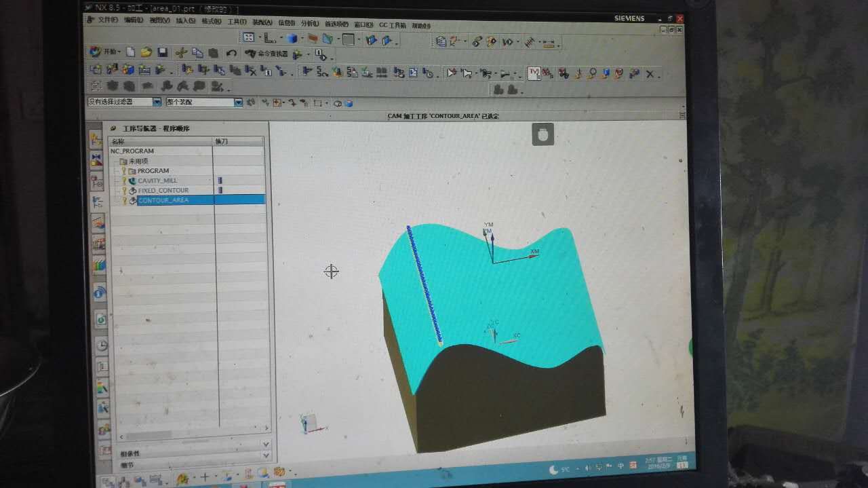Image resolution: width=868 pixels, height=488 pixels.
Task: Click the hand icon in the viewport
Action: (x=542, y=134)
